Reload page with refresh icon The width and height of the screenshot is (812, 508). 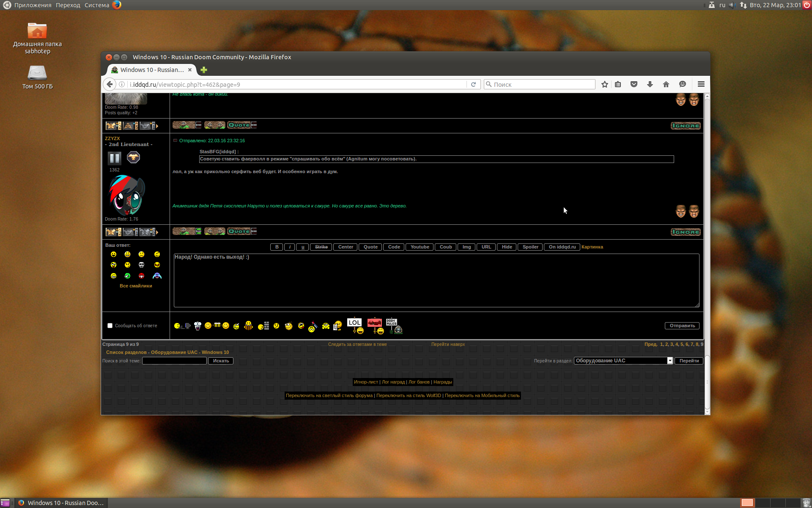click(x=473, y=84)
